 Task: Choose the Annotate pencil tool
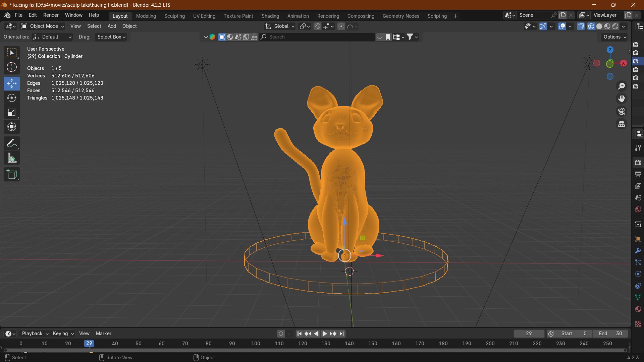click(12, 143)
